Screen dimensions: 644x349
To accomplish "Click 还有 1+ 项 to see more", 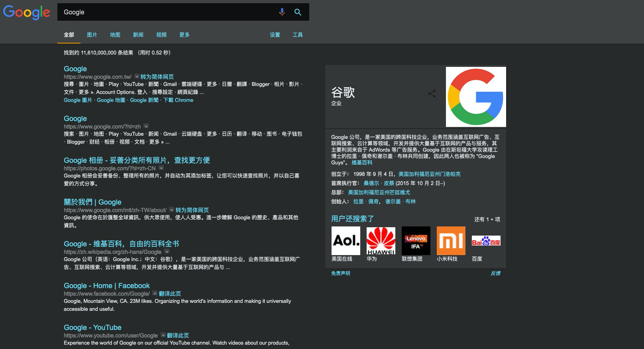I will coord(487,219).
